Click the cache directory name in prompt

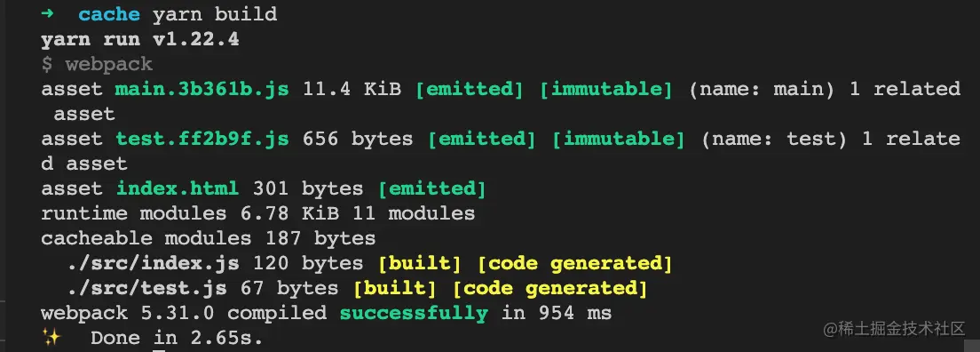point(109,14)
